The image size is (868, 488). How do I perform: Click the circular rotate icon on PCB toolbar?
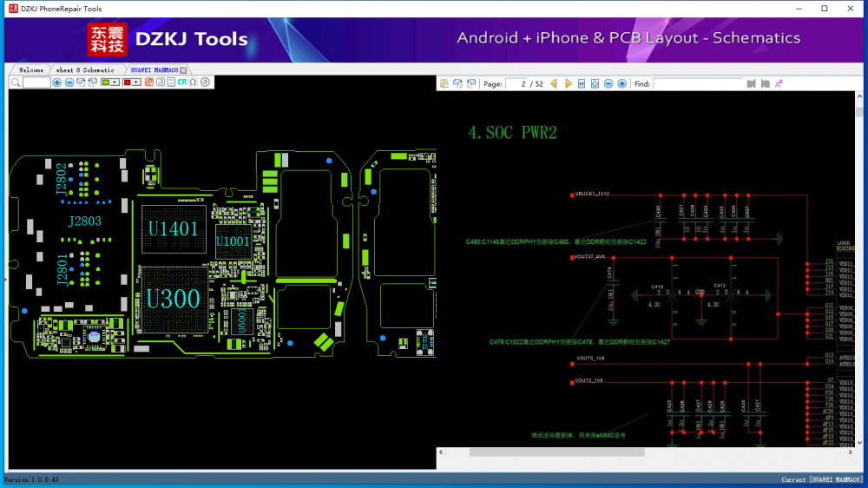(x=205, y=82)
